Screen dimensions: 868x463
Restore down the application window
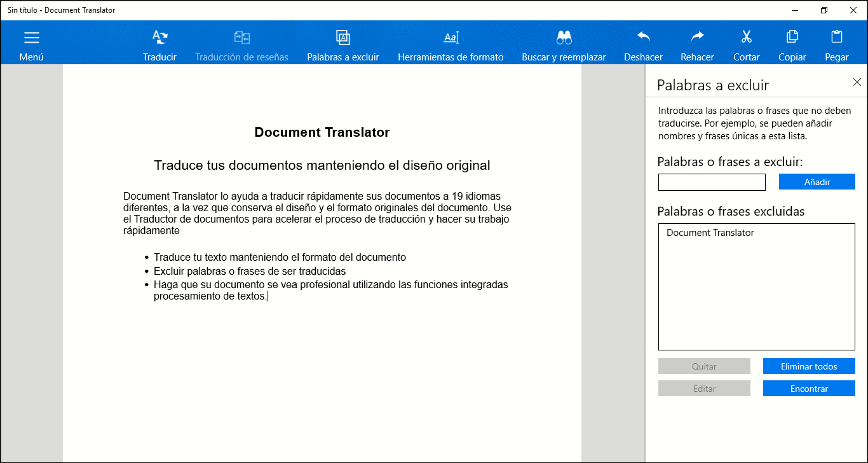[824, 10]
